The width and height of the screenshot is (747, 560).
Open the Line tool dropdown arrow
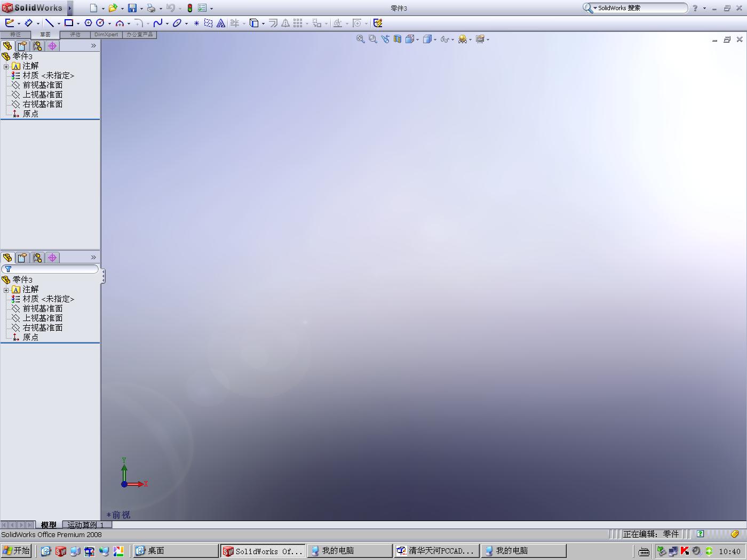(x=59, y=23)
